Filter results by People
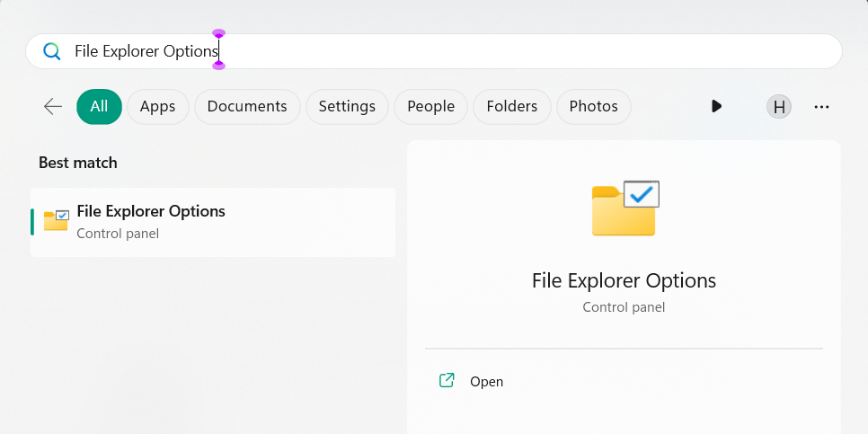This screenshot has height=434, width=868. (430, 106)
